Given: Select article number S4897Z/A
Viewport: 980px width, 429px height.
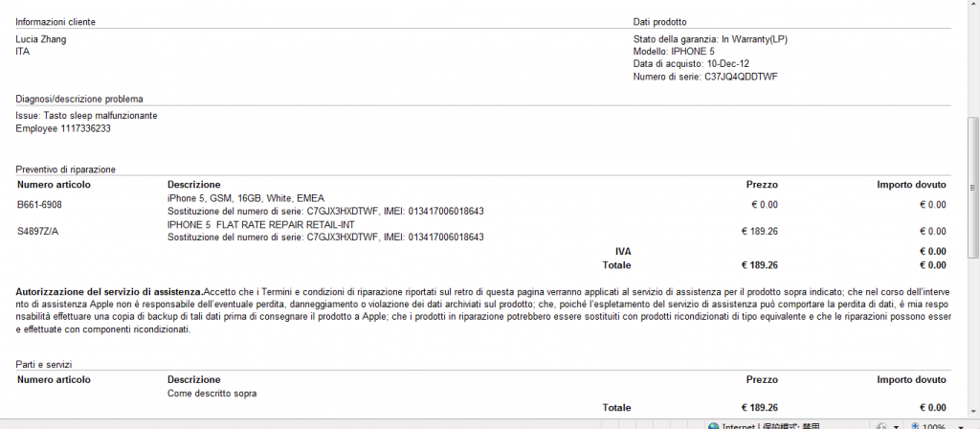Looking at the screenshot, I should pyautogui.click(x=38, y=231).
